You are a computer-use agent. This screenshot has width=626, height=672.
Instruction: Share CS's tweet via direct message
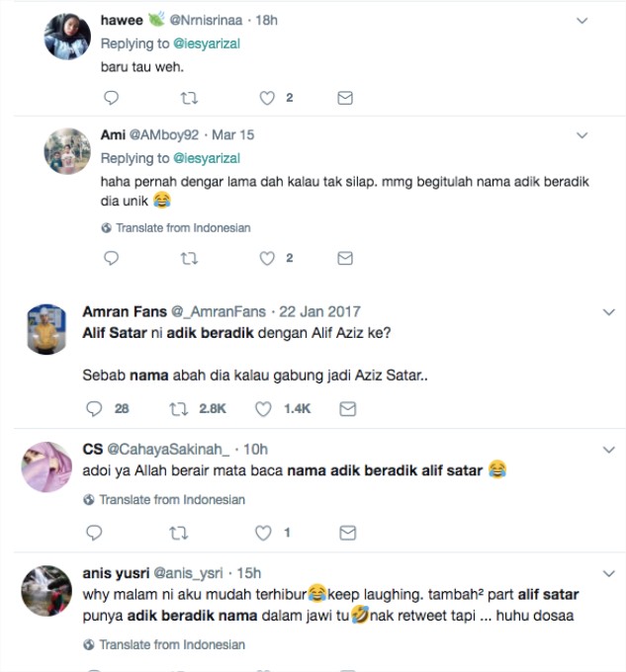(x=346, y=533)
